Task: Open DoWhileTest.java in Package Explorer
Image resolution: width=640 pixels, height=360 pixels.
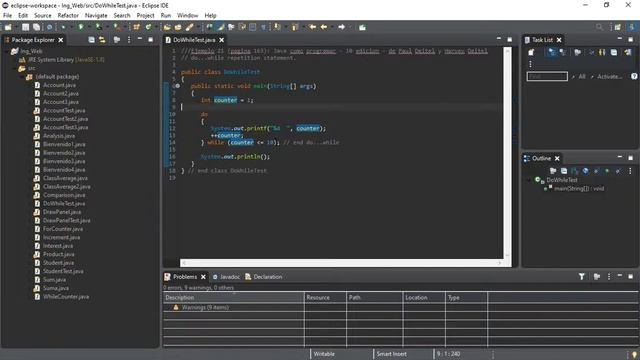Action: (x=64, y=204)
